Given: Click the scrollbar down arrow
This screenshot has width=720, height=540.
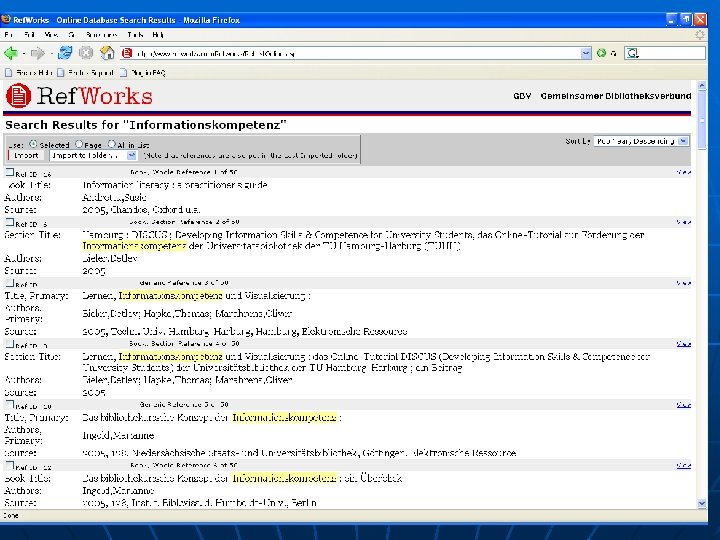Looking at the screenshot, I should point(702,504).
